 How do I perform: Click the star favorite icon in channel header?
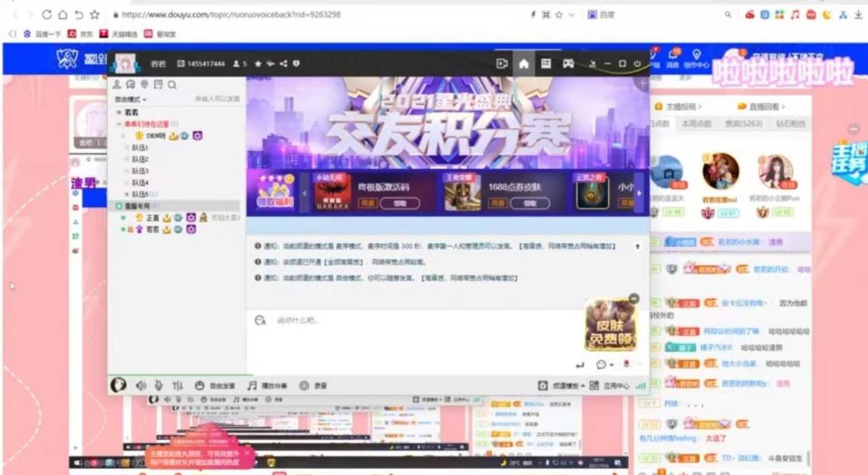(258, 64)
